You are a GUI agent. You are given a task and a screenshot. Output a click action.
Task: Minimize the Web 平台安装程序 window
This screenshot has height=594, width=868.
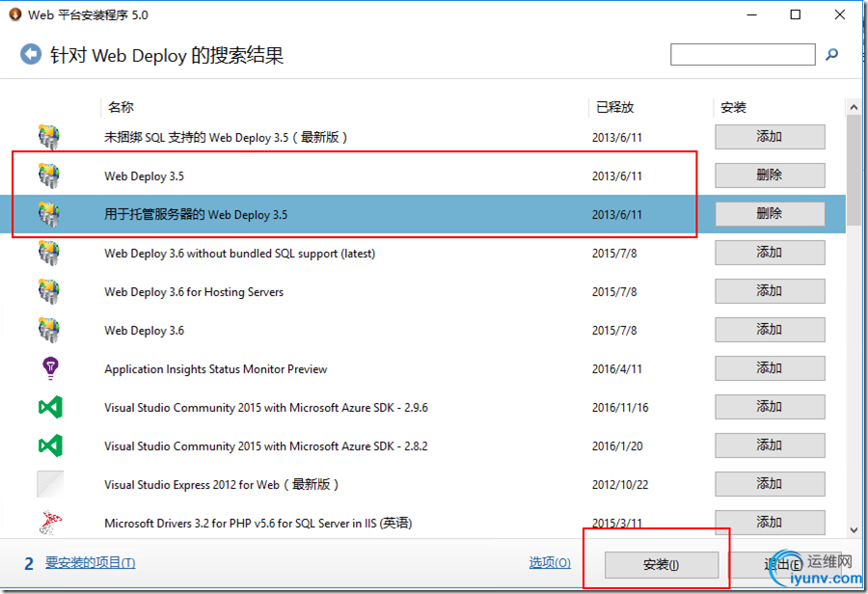[751, 14]
